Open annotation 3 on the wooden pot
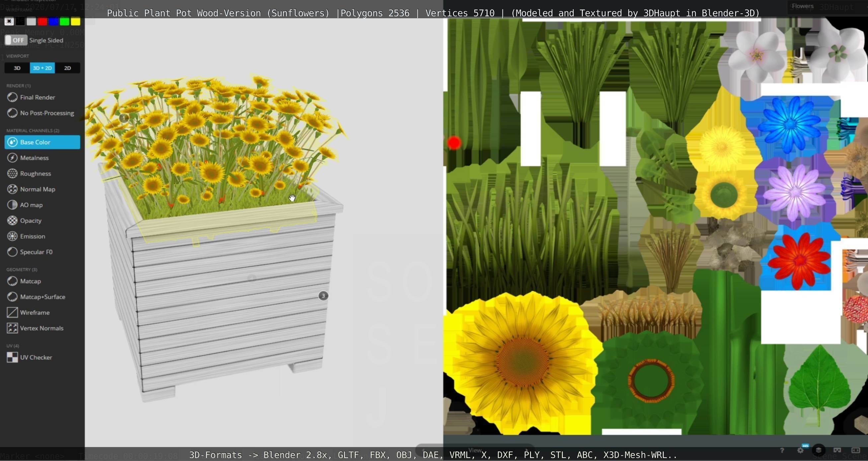This screenshot has height=461, width=868. coord(323,296)
